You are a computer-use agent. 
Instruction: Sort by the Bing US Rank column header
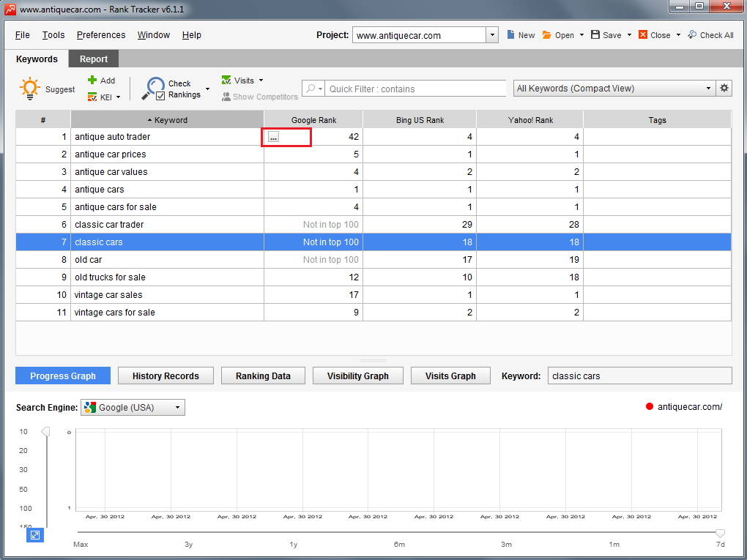coord(420,119)
